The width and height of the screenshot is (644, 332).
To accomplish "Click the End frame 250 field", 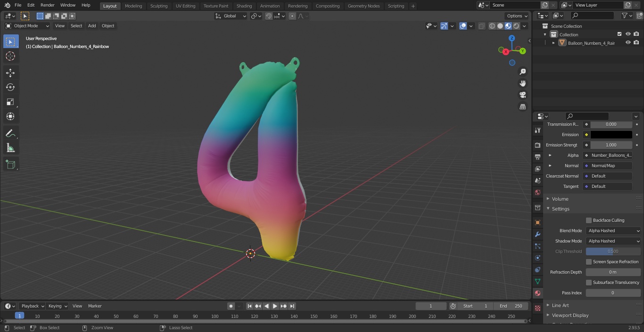I will [x=511, y=306].
